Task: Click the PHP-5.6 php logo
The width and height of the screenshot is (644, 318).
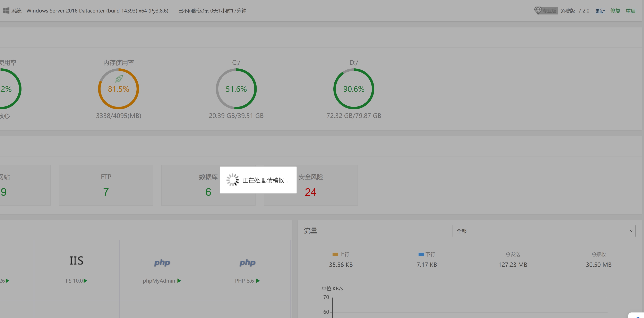Action: pos(248,263)
